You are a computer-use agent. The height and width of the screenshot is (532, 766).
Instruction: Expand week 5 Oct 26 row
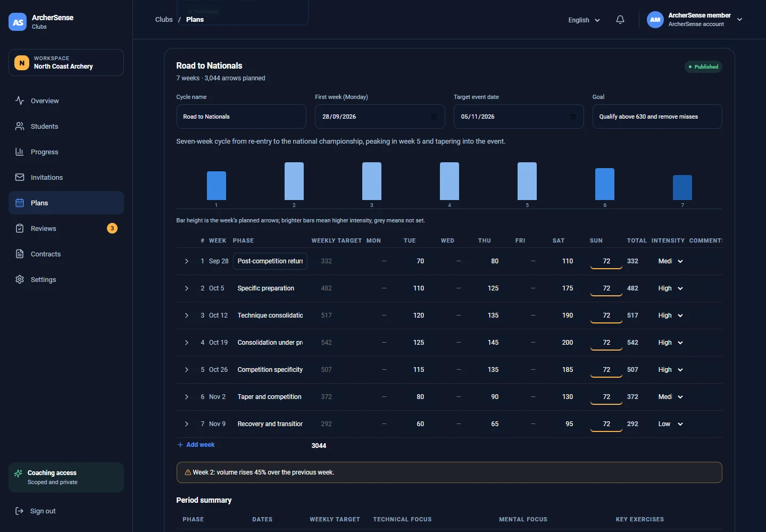pos(187,370)
